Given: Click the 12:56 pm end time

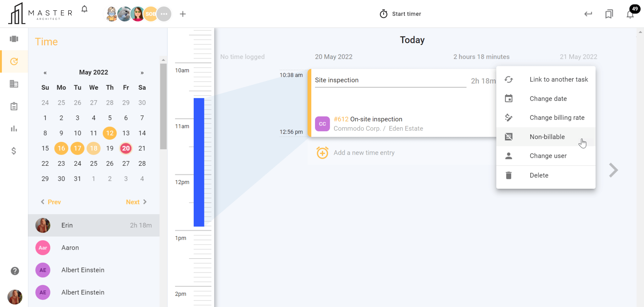Looking at the screenshot, I should [291, 132].
